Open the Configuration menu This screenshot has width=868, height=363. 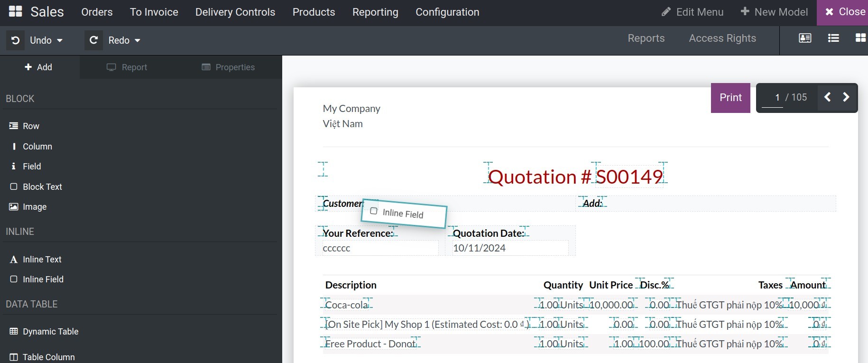(x=447, y=12)
